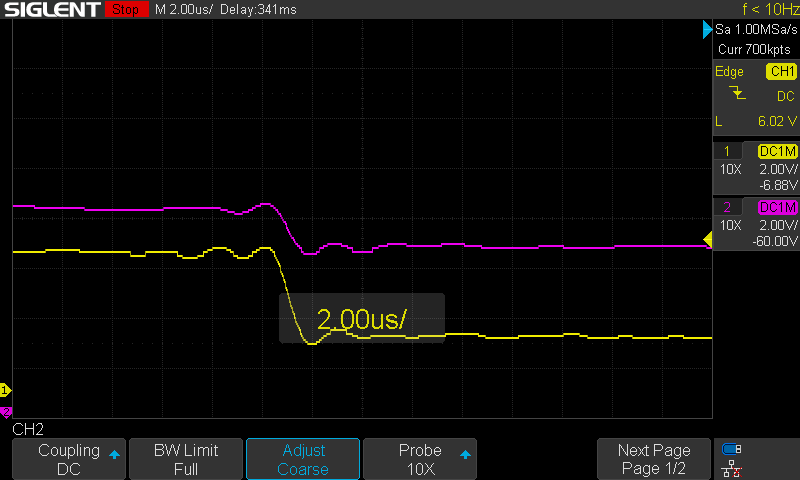Click the falling edge slope icon

(737, 93)
